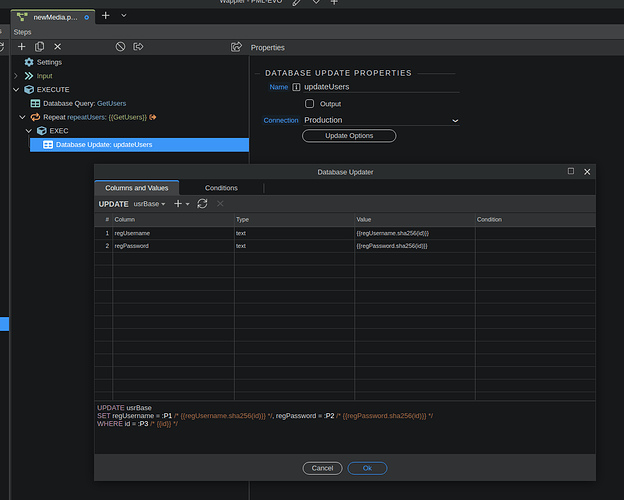The image size is (624, 500).
Task: Select the newMedia.p... file tab
Action: tap(55, 17)
